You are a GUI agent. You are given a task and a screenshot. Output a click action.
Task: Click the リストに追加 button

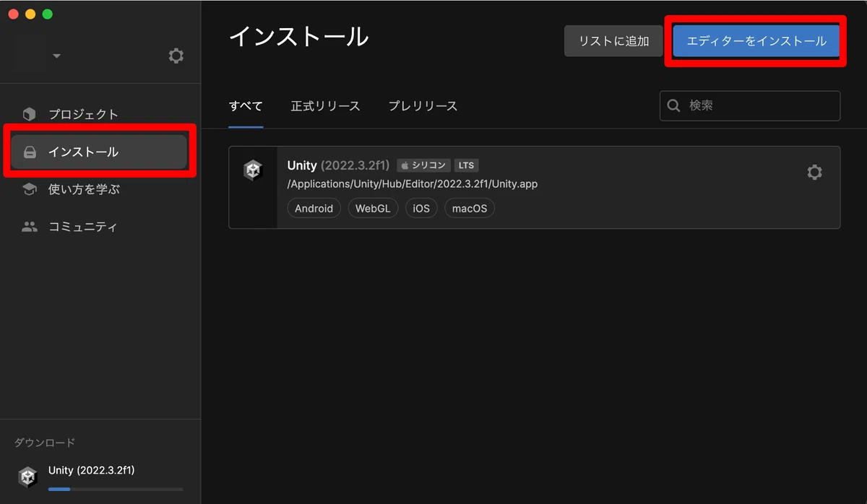click(x=613, y=41)
